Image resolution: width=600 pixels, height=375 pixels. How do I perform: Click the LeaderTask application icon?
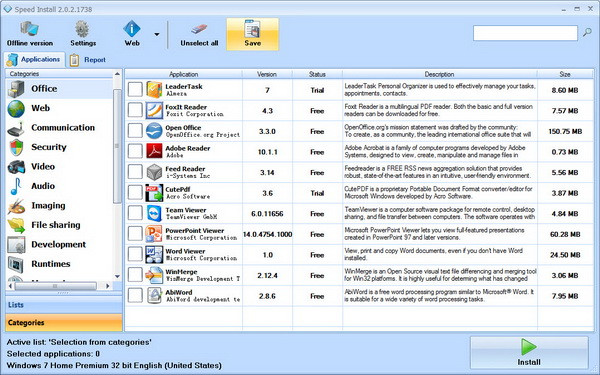pyautogui.click(x=154, y=90)
